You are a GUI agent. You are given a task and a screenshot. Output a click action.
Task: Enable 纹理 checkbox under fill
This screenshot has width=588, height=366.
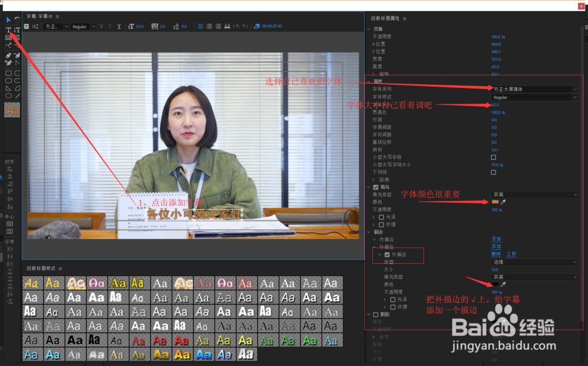(x=382, y=224)
